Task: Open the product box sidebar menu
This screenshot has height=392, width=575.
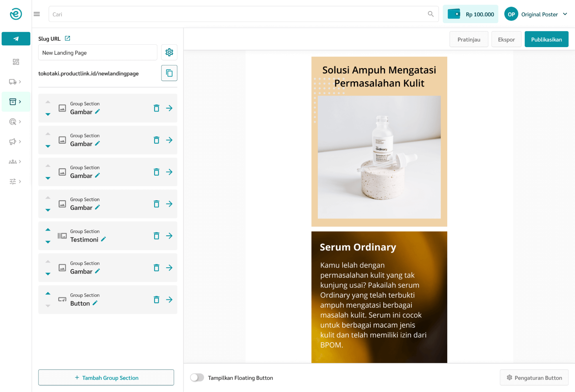Action: (16, 101)
